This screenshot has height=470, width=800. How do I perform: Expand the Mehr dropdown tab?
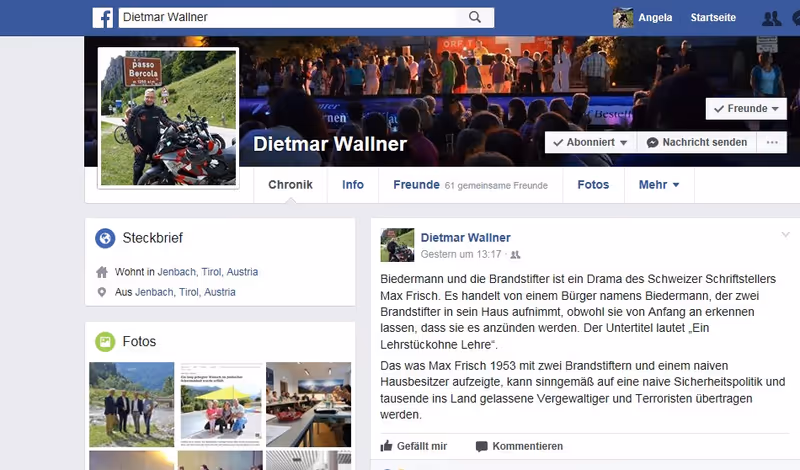pos(659,185)
